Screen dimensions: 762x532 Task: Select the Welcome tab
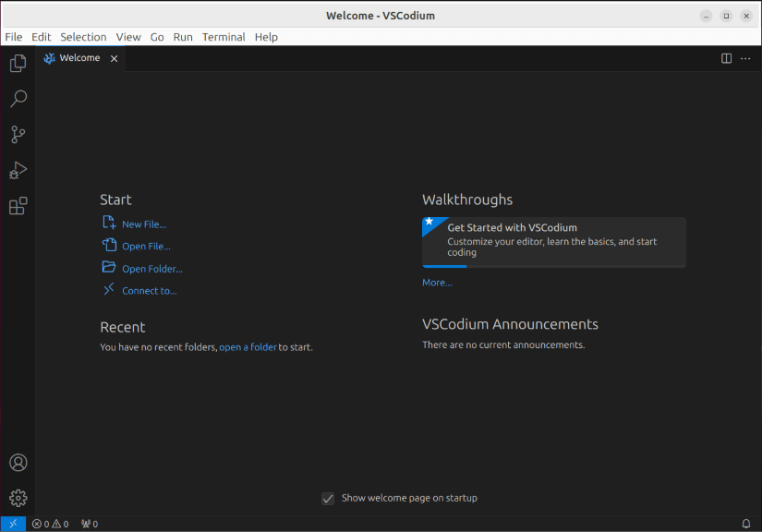(80, 58)
